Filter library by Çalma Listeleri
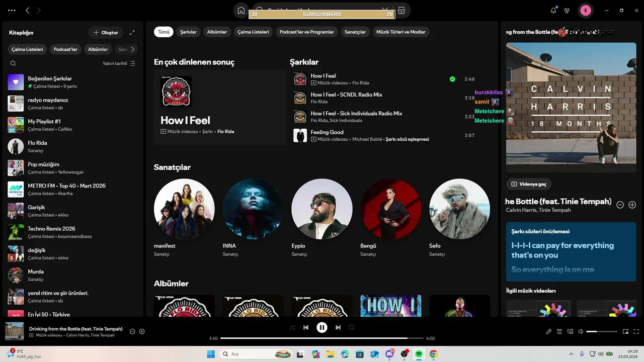This screenshot has height=362, width=644. [28, 49]
